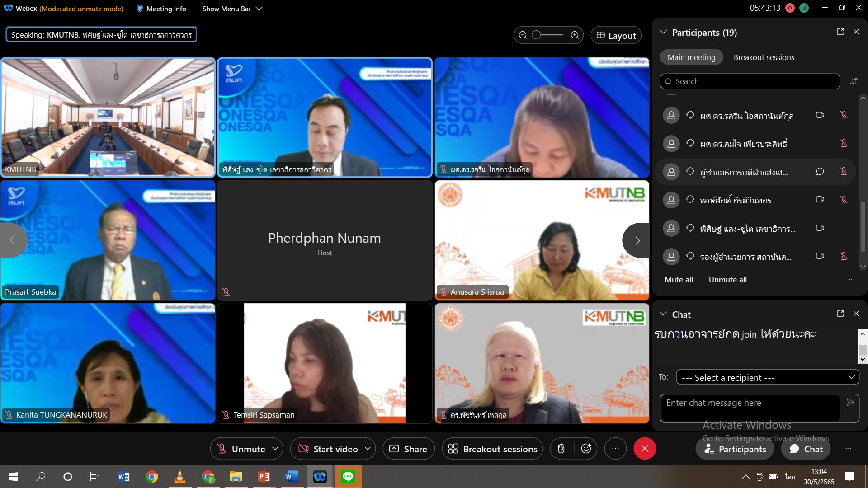Click the red leave meeting button
Viewport: 868px width, 488px height.
[x=645, y=449]
